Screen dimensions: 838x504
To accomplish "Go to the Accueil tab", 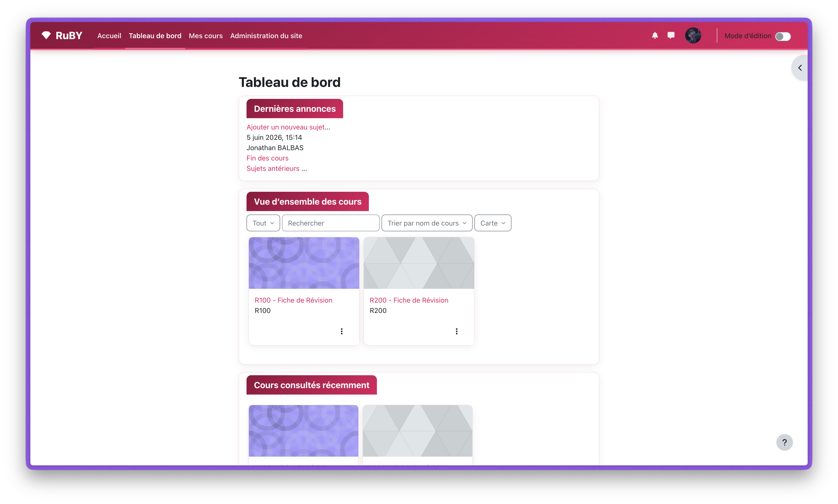I will [x=109, y=36].
